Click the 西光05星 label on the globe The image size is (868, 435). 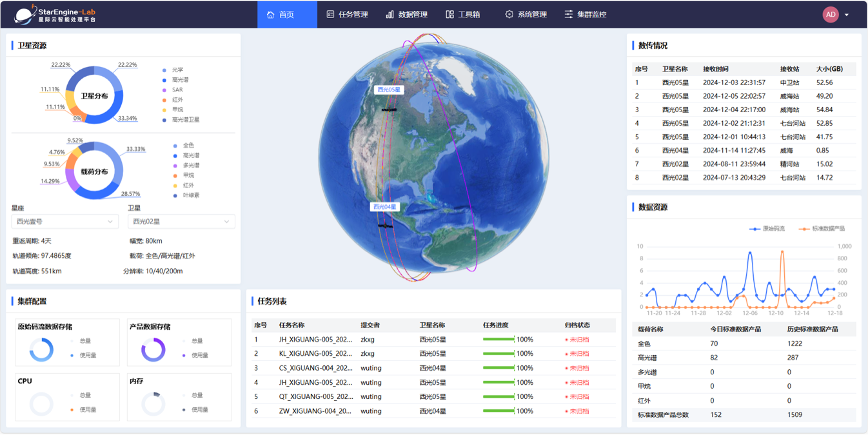tap(389, 90)
